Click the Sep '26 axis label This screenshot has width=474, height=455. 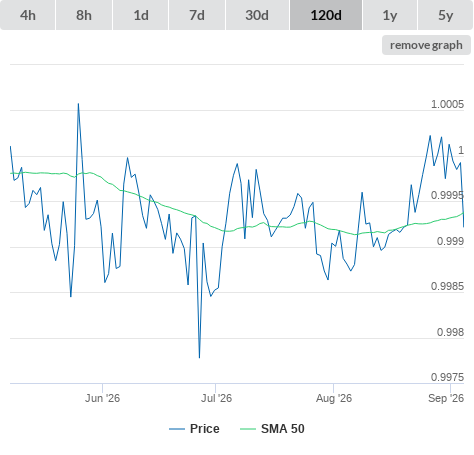point(446,398)
